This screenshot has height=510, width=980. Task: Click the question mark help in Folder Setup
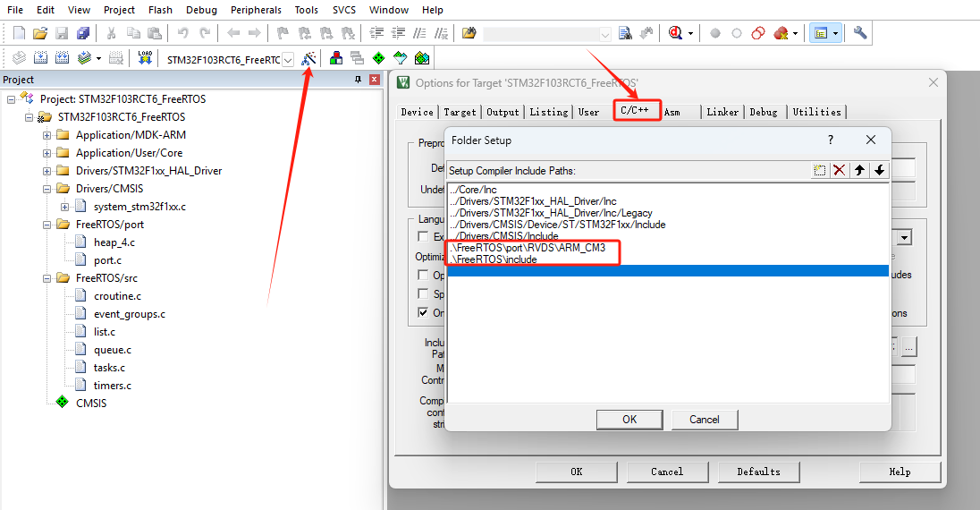coord(831,140)
